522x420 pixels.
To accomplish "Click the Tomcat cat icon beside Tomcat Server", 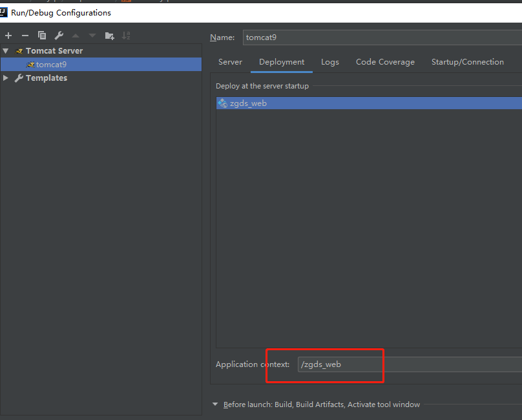I will (x=19, y=51).
